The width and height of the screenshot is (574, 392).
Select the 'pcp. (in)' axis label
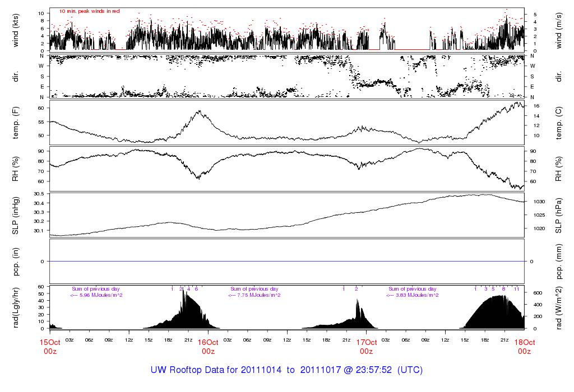click(16, 261)
